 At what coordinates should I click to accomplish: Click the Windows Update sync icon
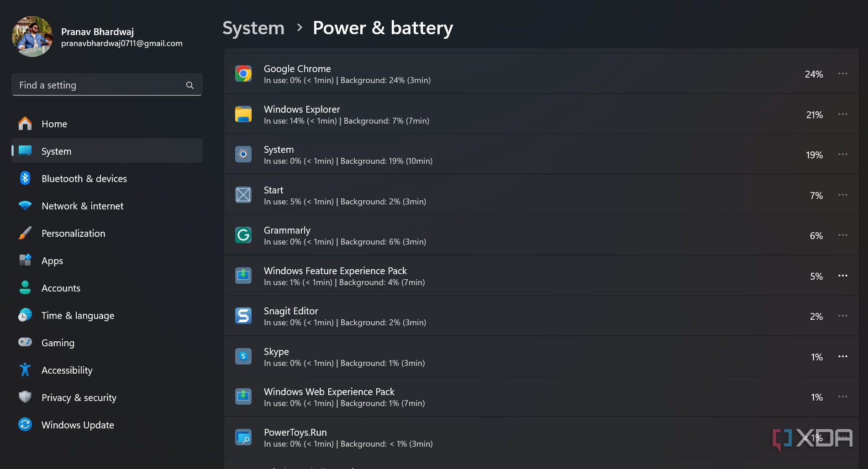[25, 424]
